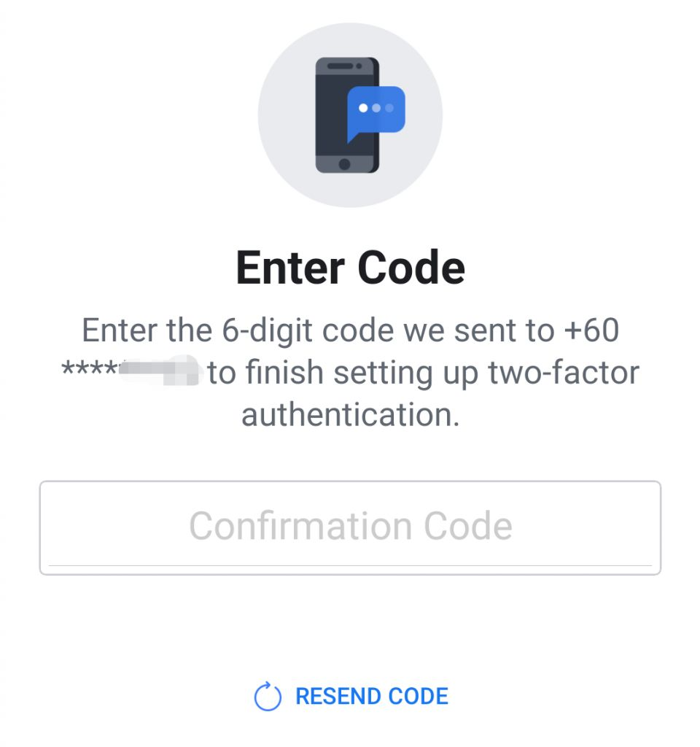
Task: Focus the Confirmation Code input field
Action: (350, 528)
